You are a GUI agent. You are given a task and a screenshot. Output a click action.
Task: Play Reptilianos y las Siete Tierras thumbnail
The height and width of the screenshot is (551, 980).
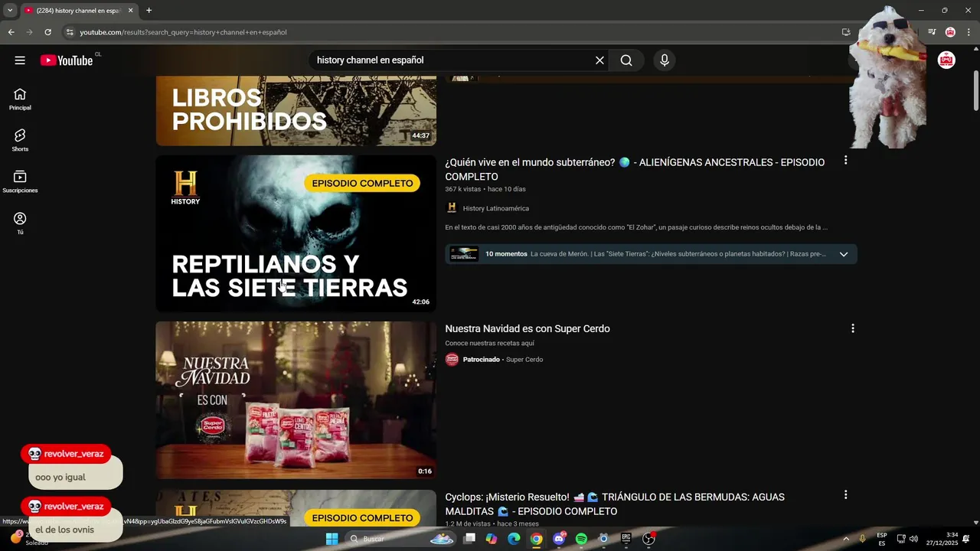[x=296, y=233]
